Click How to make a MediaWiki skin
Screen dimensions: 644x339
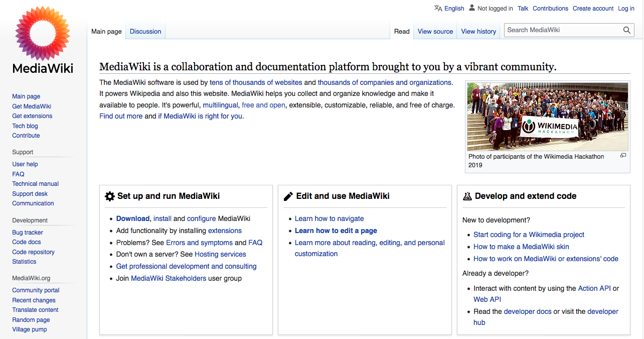[521, 247]
